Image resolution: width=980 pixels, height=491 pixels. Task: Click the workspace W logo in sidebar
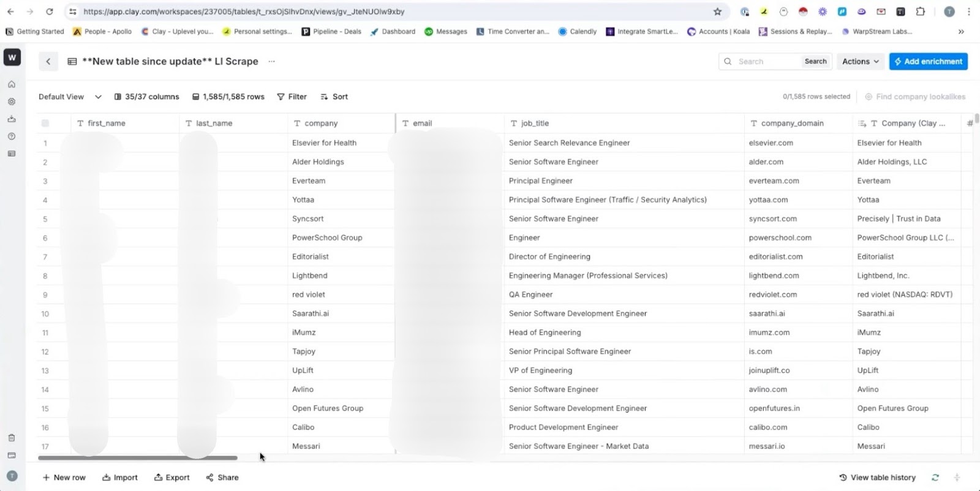12,57
